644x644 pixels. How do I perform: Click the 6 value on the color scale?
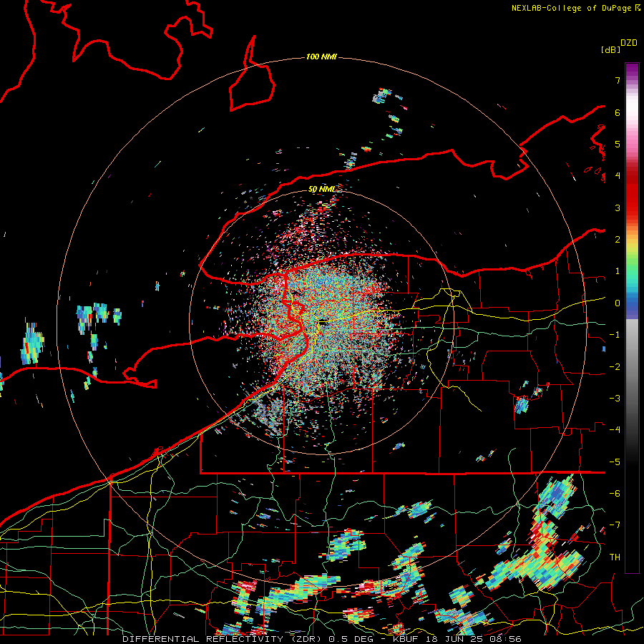(618, 112)
